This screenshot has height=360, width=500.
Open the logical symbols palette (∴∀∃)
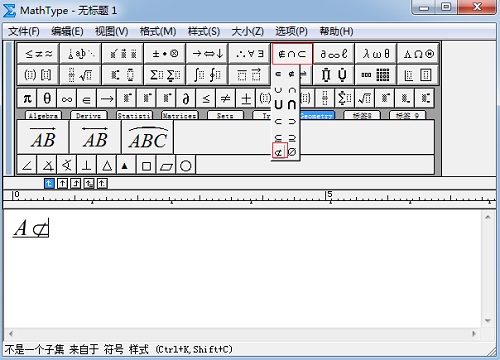249,53
